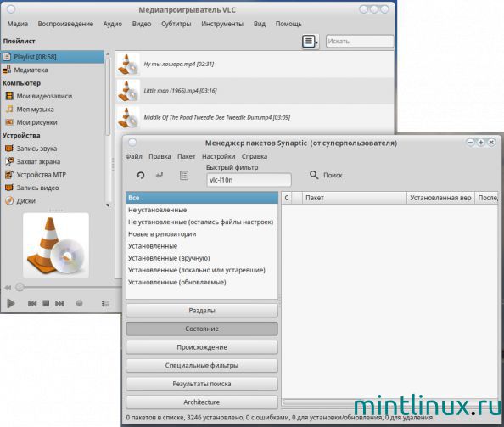Open Synaptic package properties icon
504x427 pixels.
pos(184,175)
